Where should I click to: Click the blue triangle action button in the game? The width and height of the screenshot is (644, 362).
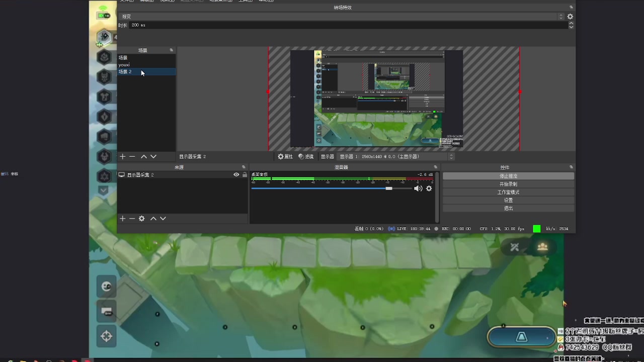(x=522, y=337)
